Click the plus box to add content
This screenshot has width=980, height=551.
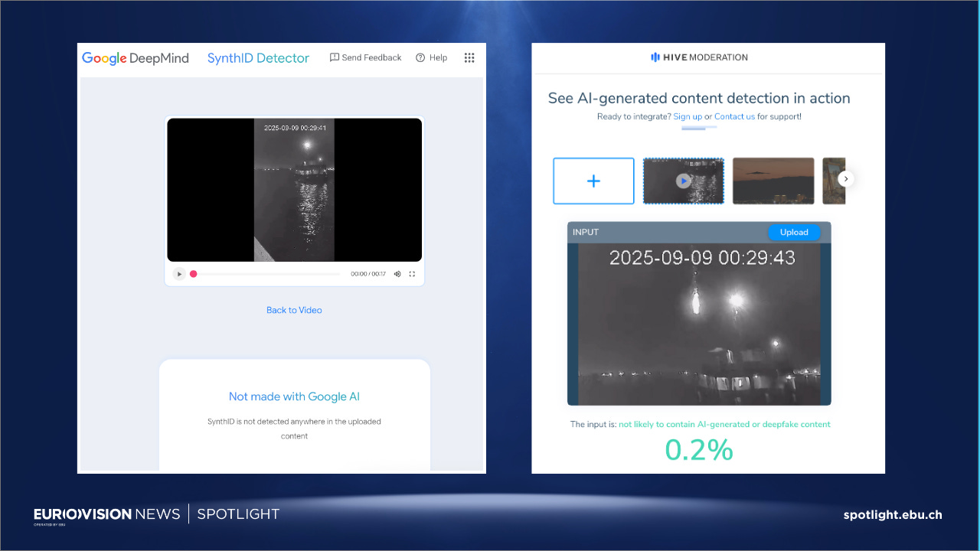click(593, 181)
